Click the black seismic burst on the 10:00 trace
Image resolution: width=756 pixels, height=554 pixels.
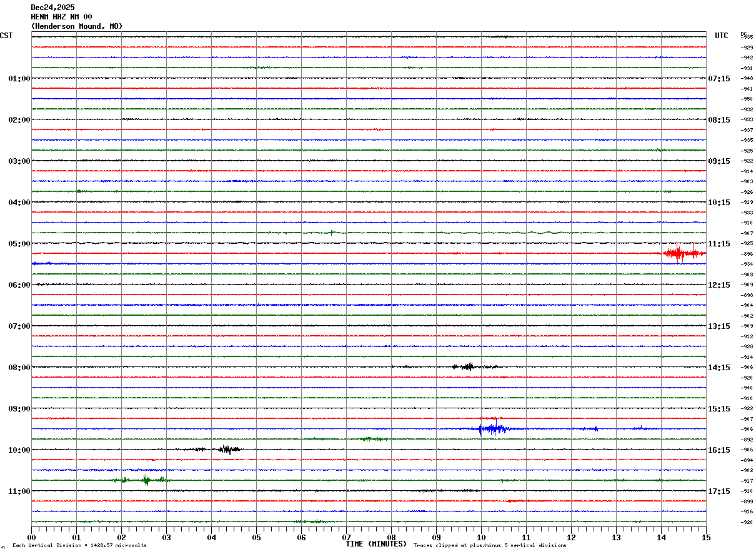click(x=228, y=449)
